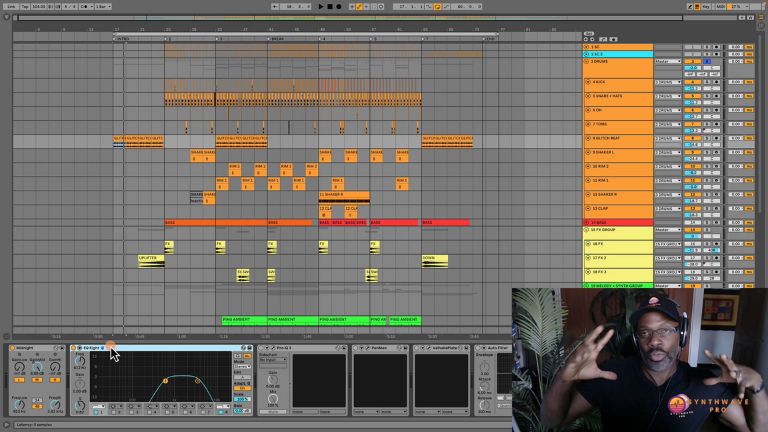Screen dimensions: 768x432
Task: Show the browser via top-left triangle
Action: coord(6,17)
